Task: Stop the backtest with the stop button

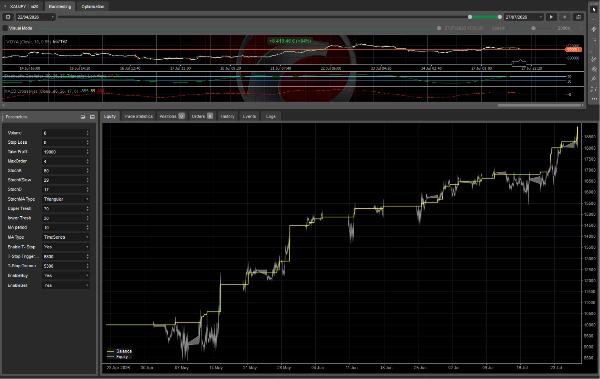Action: tap(565, 17)
